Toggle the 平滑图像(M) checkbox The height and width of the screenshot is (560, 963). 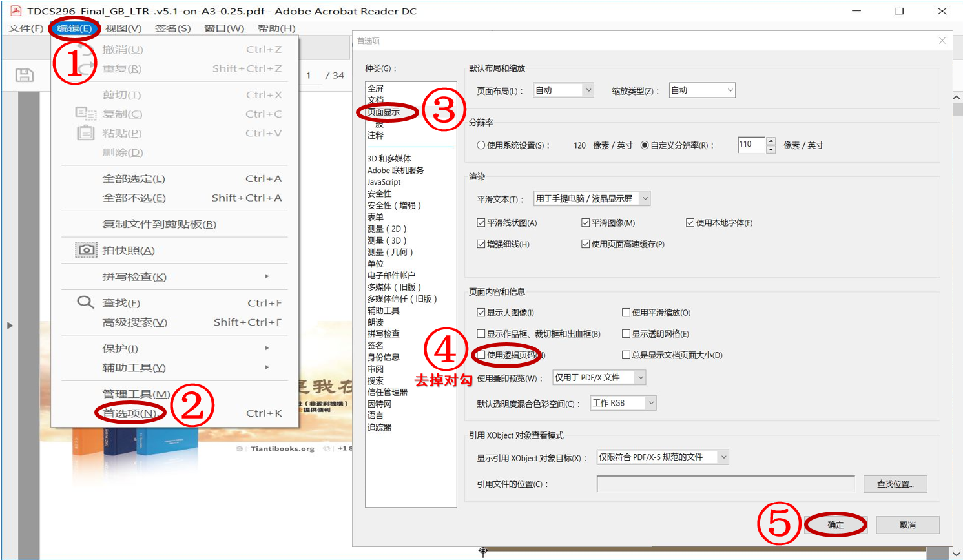(x=586, y=222)
